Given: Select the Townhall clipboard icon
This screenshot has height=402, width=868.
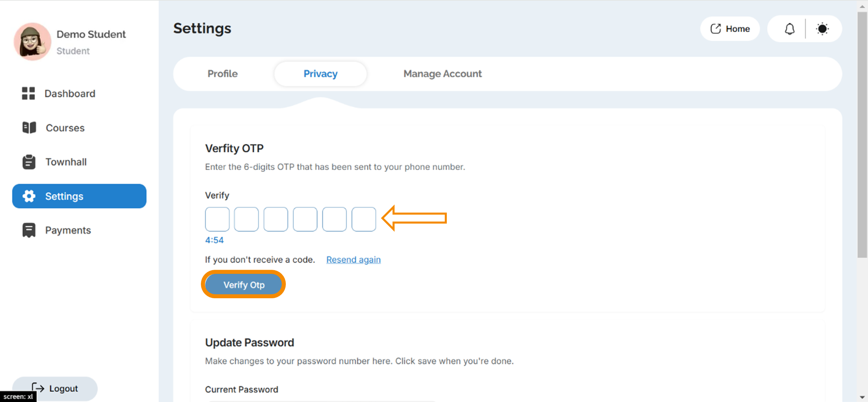Looking at the screenshot, I should 29,162.
